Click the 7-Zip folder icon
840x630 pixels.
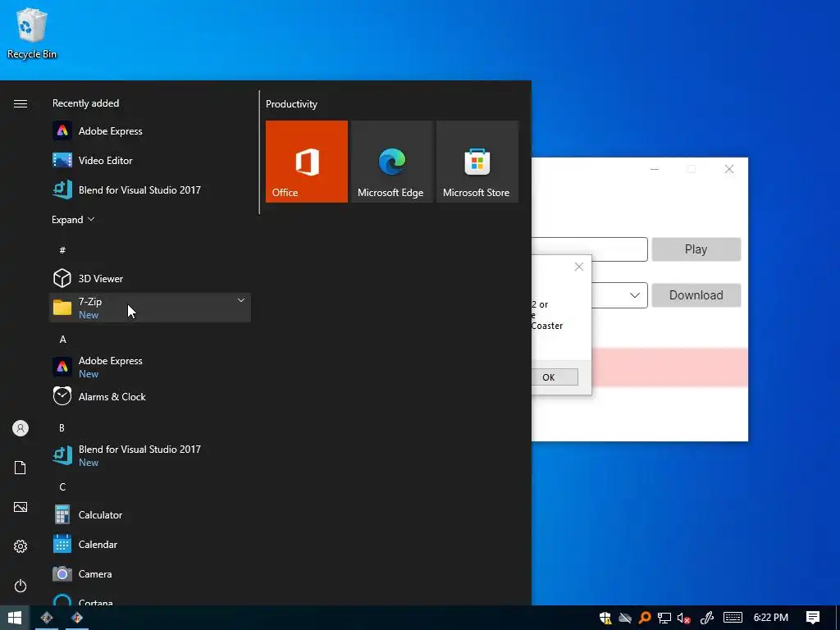coord(62,308)
